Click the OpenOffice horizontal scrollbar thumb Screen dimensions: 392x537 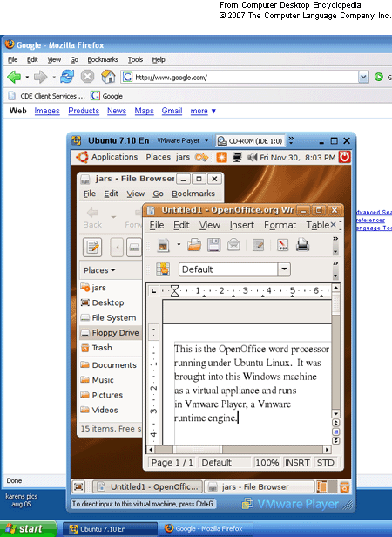tap(198, 449)
